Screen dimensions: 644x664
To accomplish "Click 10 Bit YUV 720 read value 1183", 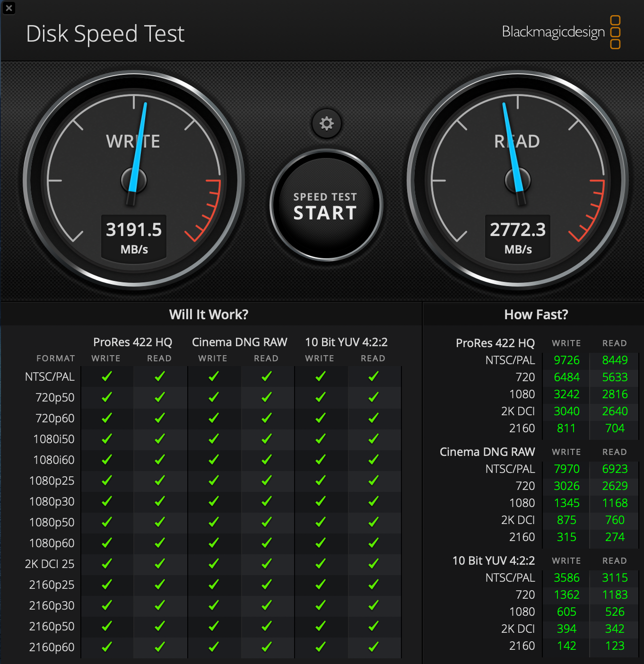I will (615, 595).
